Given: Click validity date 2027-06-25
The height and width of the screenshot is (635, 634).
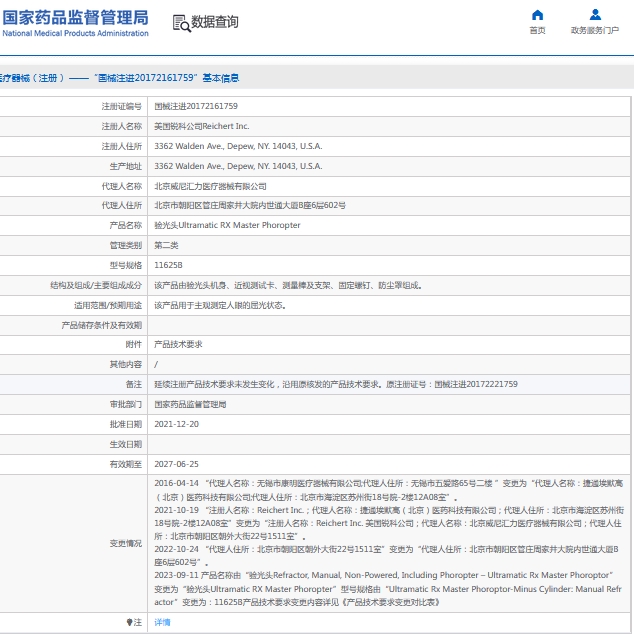Looking at the screenshot, I should pyautogui.click(x=176, y=464).
